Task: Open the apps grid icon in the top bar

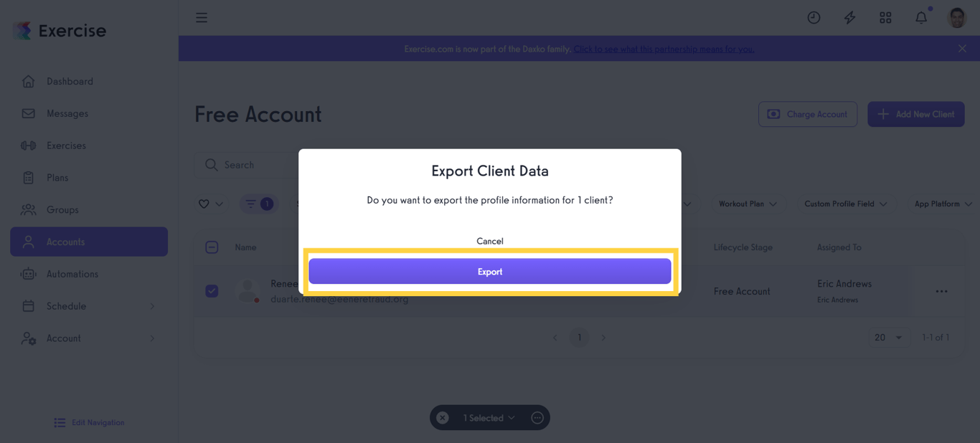Action: pos(885,16)
